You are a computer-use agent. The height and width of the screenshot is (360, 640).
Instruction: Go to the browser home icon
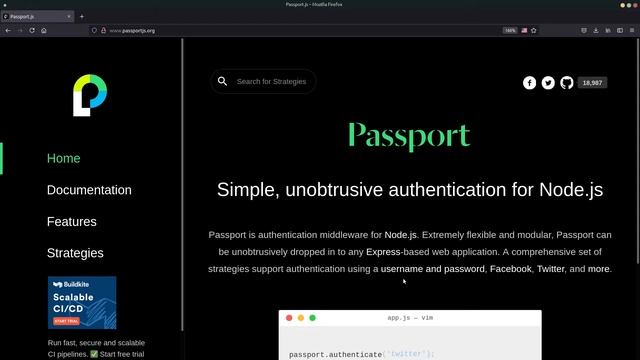44,31
